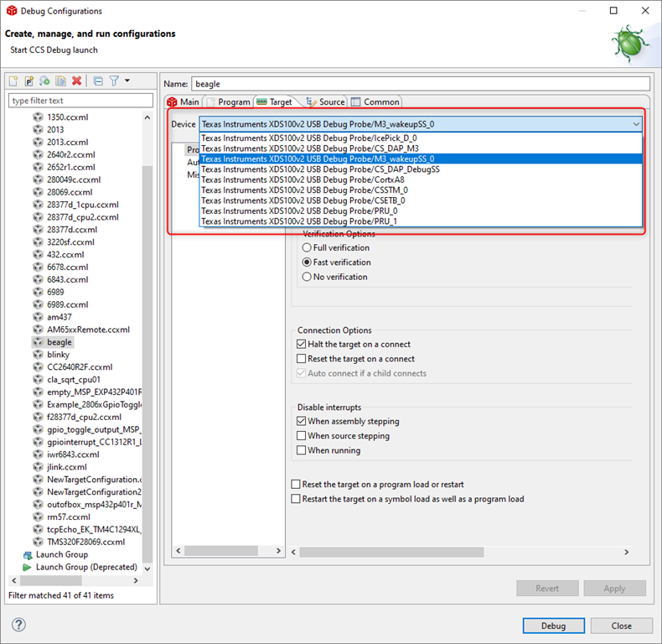Viewport: 662px width, 644px height.
Task: Toggle Halt the target on a connect
Action: [x=301, y=344]
